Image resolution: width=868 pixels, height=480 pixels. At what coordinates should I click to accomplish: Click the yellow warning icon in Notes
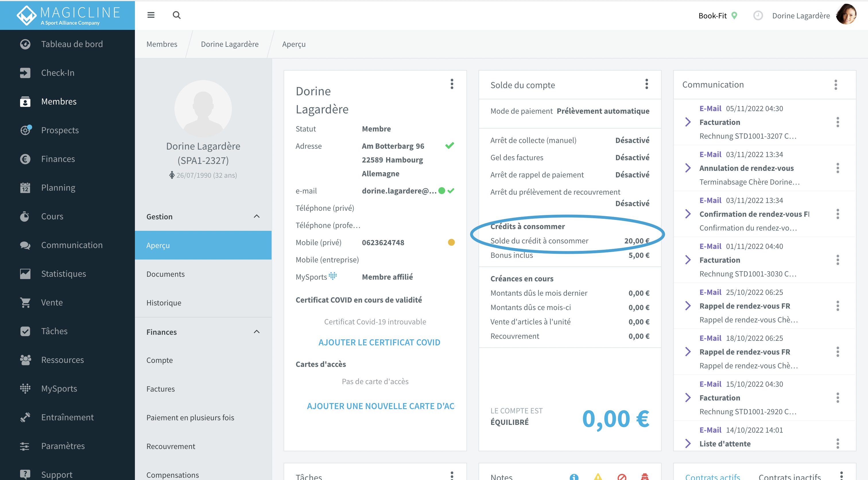point(598,476)
